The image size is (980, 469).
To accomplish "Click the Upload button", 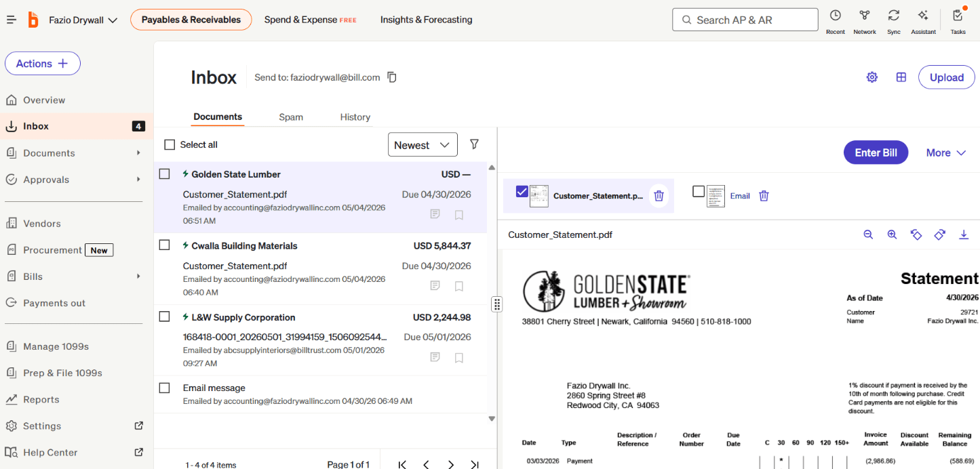I will 947,77.
